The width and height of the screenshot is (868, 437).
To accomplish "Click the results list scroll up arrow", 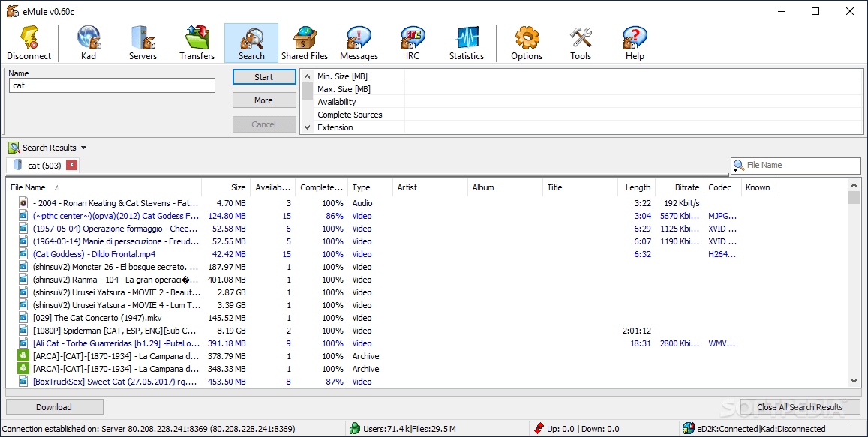I will click(854, 186).
